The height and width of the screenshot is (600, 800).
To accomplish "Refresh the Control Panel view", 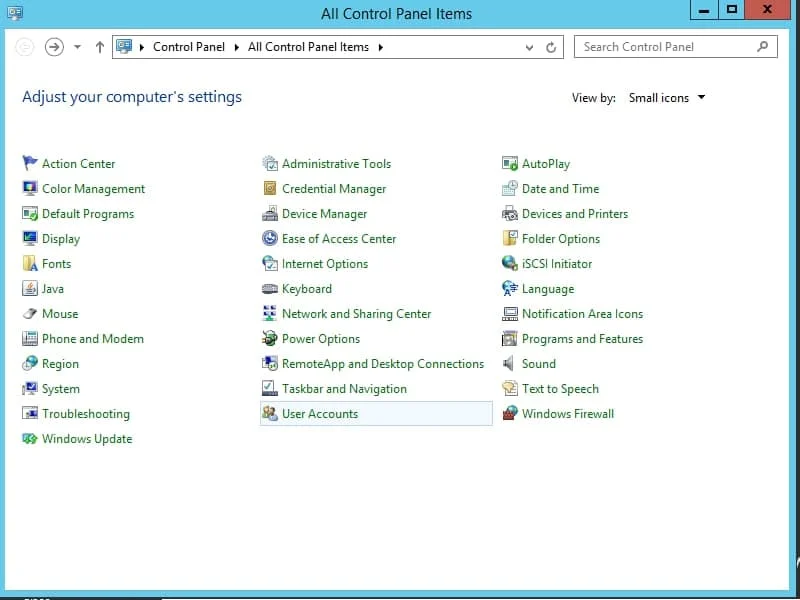I will (x=551, y=47).
